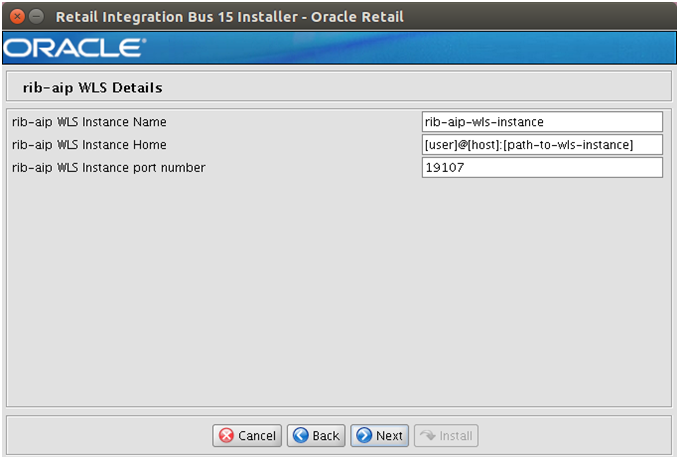Click the 'rib-aip WLS Instance Home' label
The width and height of the screenshot is (679, 459).
point(89,145)
